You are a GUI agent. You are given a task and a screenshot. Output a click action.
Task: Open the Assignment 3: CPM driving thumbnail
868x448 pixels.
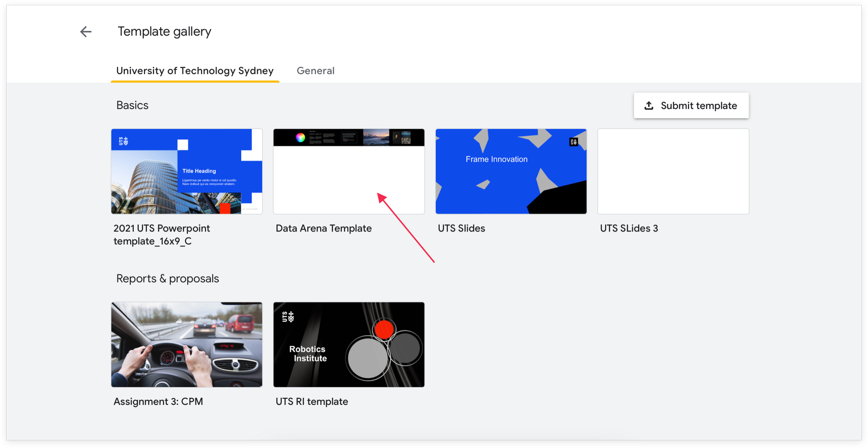[187, 345]
